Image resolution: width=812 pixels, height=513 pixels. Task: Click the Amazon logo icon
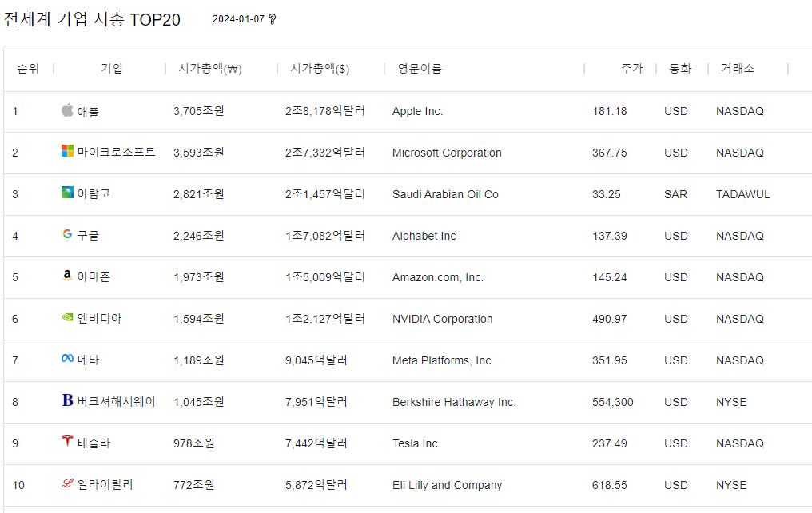coord(67,276)
